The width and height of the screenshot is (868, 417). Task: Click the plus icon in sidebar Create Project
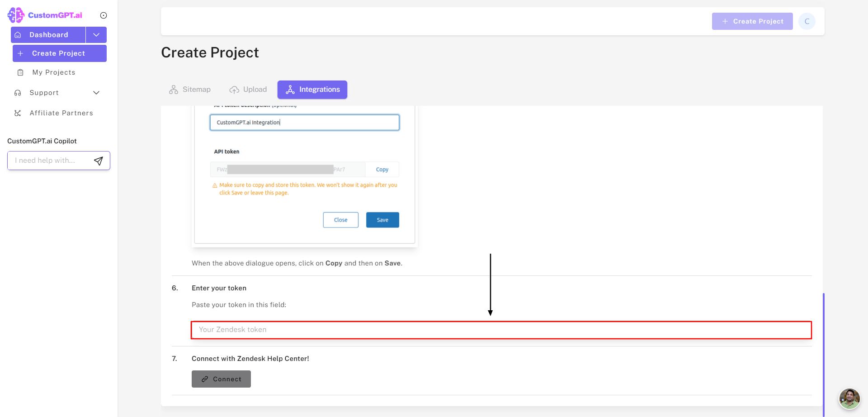click(x=20, y=53)
